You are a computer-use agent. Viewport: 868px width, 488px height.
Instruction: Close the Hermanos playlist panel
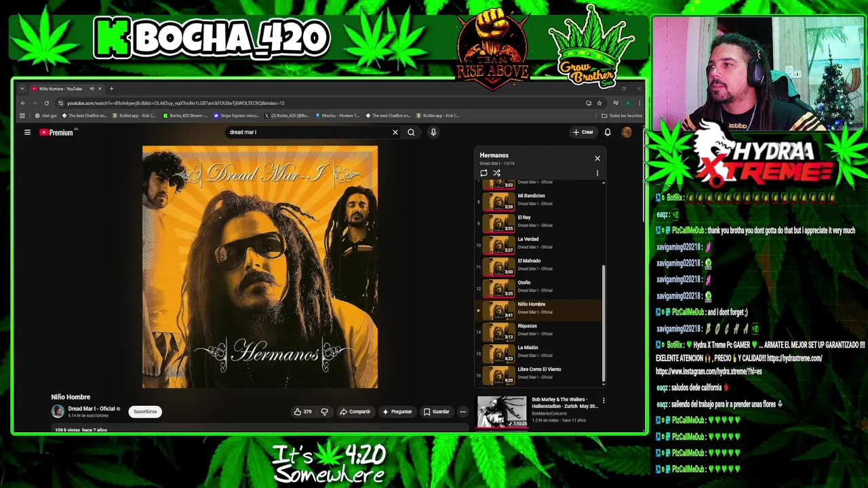[x=597, y=158]
